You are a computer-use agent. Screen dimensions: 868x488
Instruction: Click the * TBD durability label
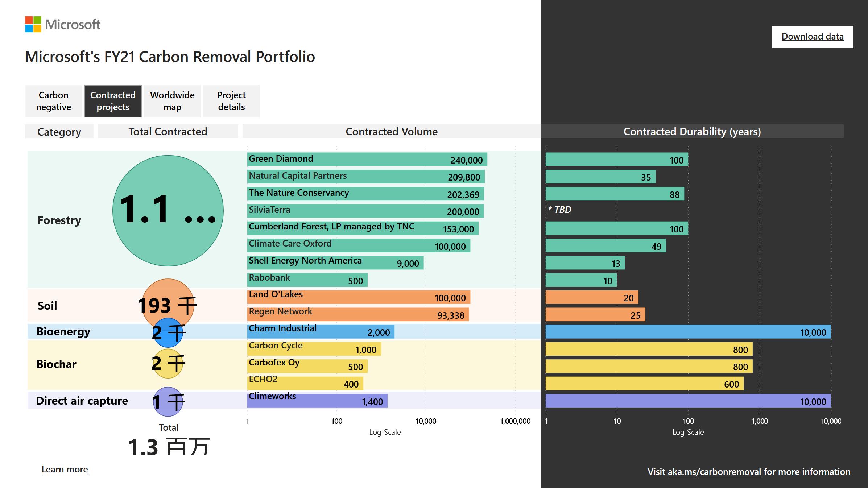(560, 210)
